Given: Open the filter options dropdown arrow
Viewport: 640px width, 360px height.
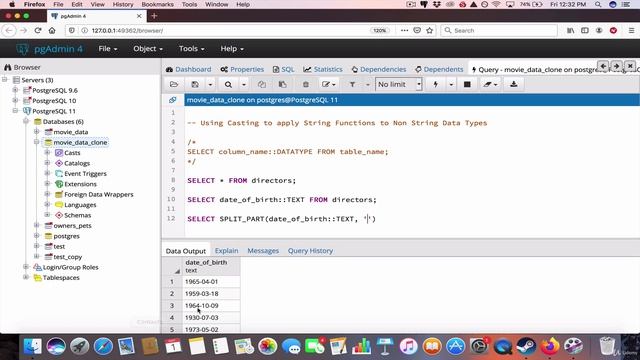Looking at the screenshot, I should (x=367, y=84).
